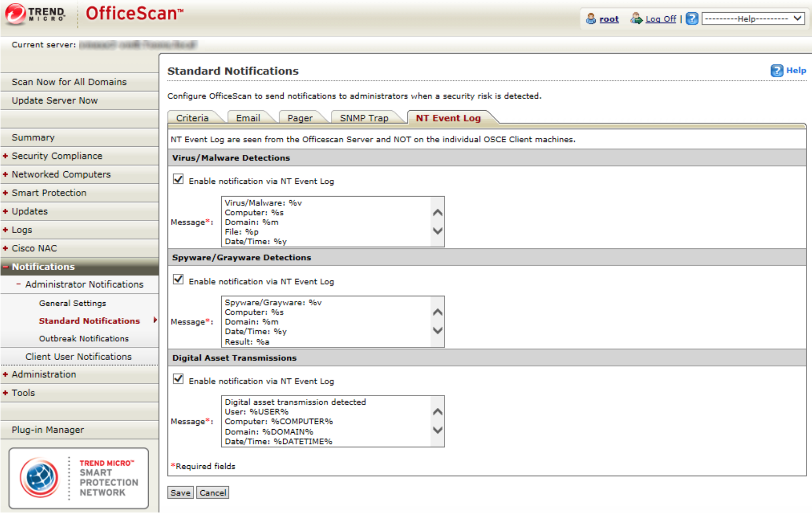This screenshot has width=812, height=513.
Task: Toggle Spyware/Grayware NT Event Log notification checkbox
Action: (x=178, y=279)
